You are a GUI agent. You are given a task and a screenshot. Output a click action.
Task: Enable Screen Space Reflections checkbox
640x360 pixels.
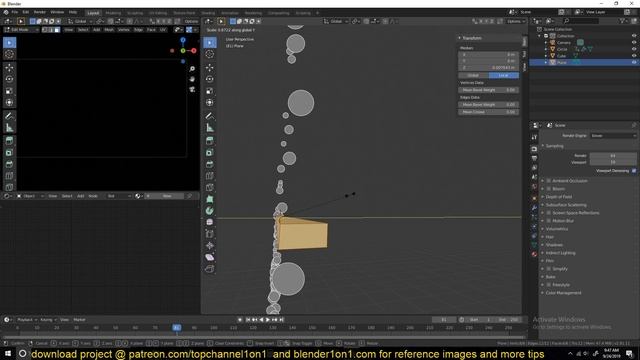(549, 213)
